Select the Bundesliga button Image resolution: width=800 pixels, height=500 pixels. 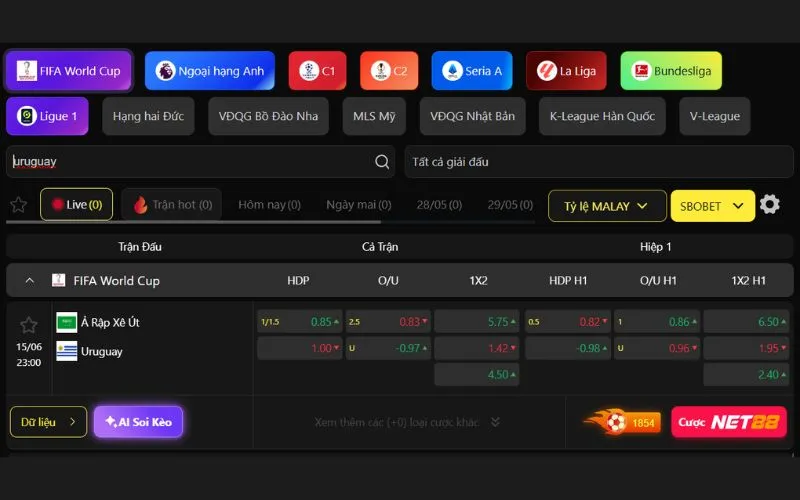click(671, 71)
